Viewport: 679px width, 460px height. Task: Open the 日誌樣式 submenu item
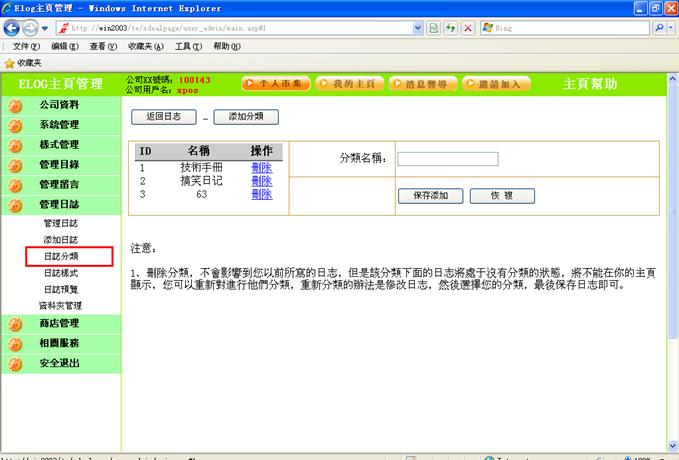click(60, 273)
